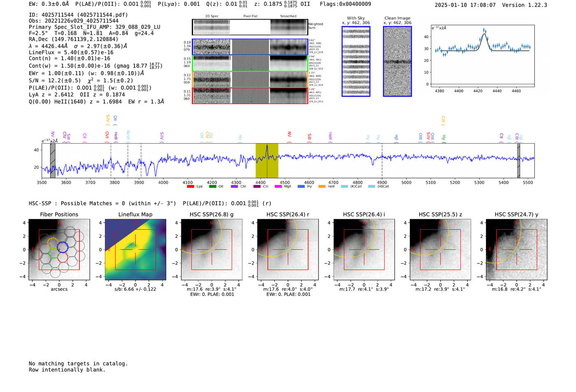Click the Weighted Sum 2D spectrum row
Viewport: 576px width, 392px height.
pos(250,27)
